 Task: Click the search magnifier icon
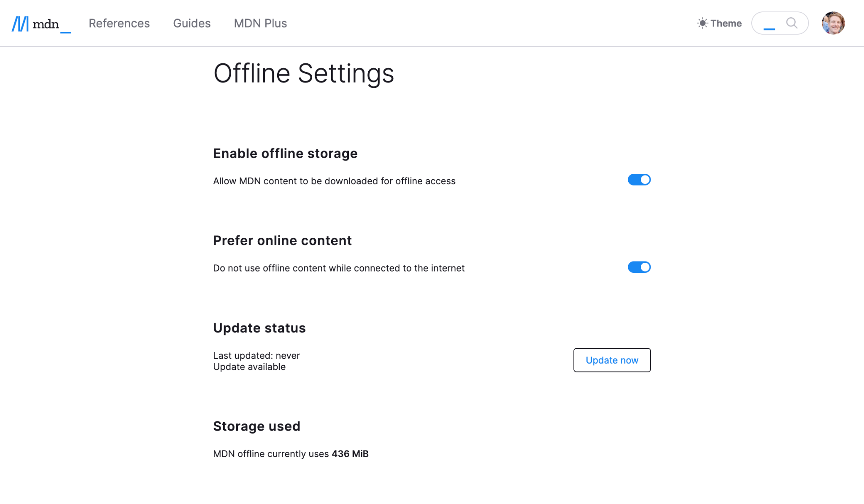click(x=791, y=23)
